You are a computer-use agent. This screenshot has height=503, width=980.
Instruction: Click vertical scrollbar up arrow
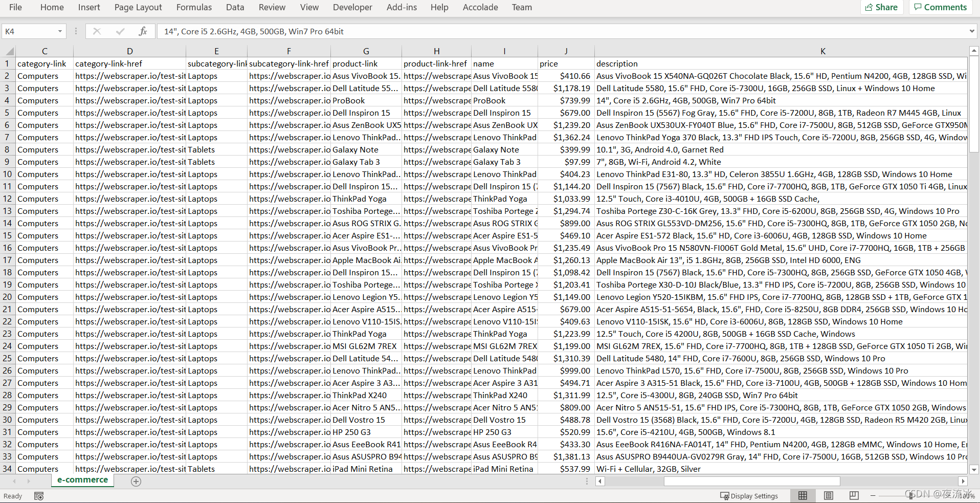pyautogui.click(x=974, y=51)
